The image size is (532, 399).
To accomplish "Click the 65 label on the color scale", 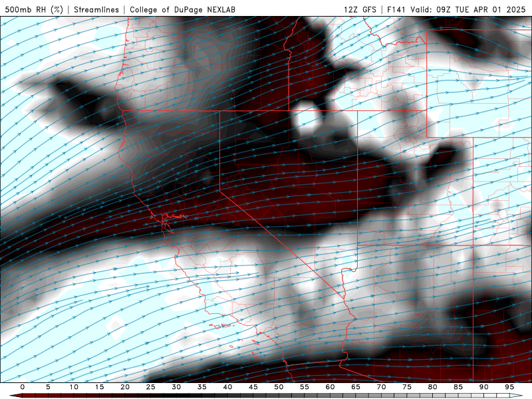I will [x=356, y=387].
